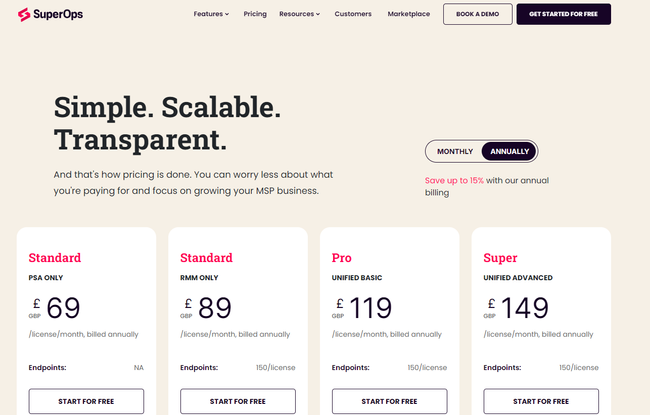Screen dimensions: 650x415
Task: Click the Standard PSA Only plan title
Action: (55, 258)
